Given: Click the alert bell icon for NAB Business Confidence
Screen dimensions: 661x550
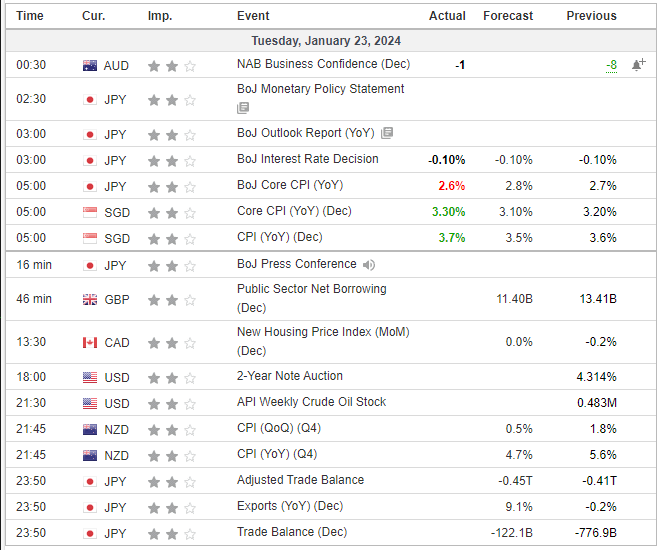Looking at the screenshot, I should coord(638,65).
